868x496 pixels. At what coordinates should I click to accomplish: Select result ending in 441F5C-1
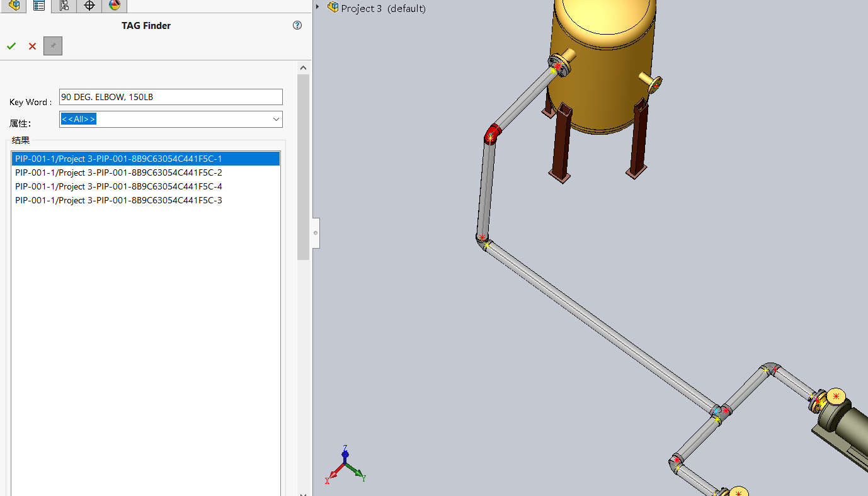(146, 159)
